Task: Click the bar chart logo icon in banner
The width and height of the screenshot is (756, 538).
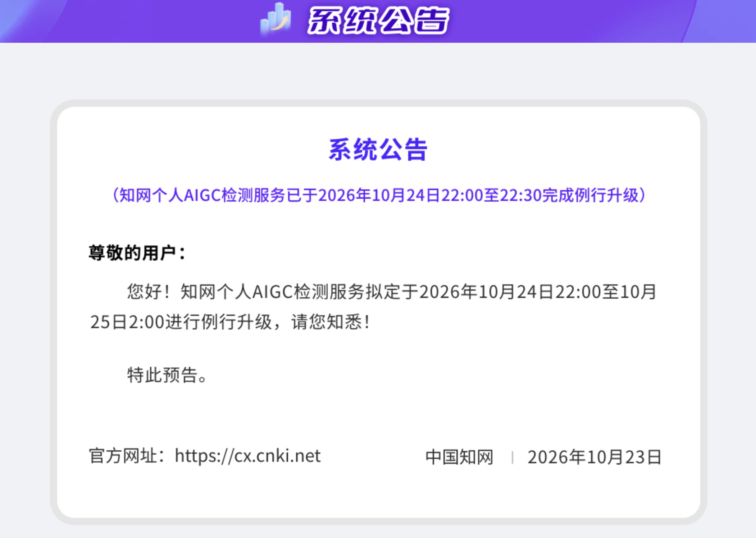Action: click(x=276, y=19)
